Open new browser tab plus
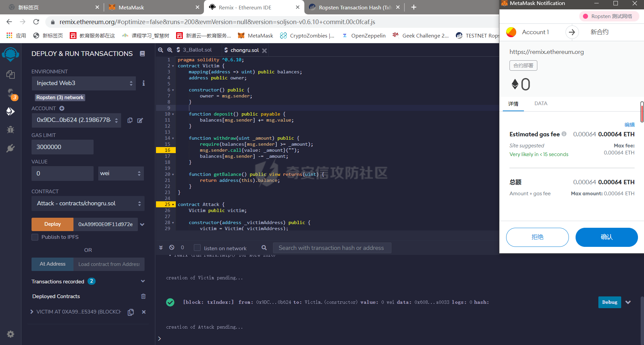Screen dimensions: 644x345 pos(414,7)
